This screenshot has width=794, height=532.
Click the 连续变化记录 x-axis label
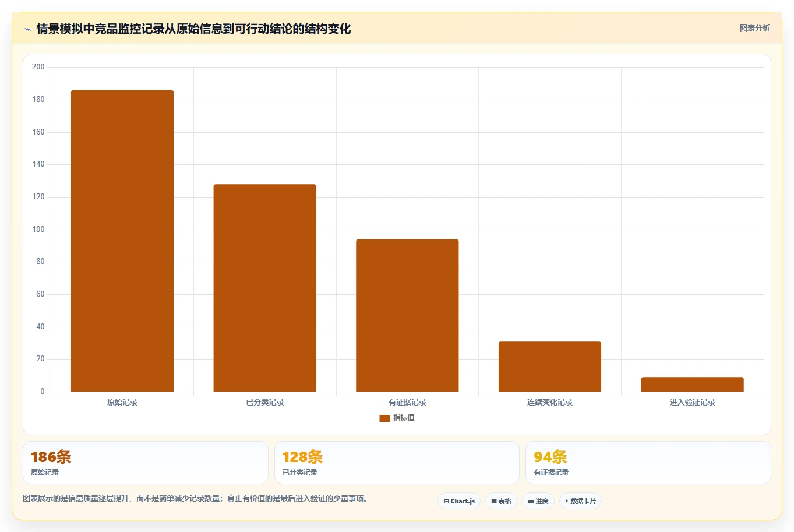550,402
